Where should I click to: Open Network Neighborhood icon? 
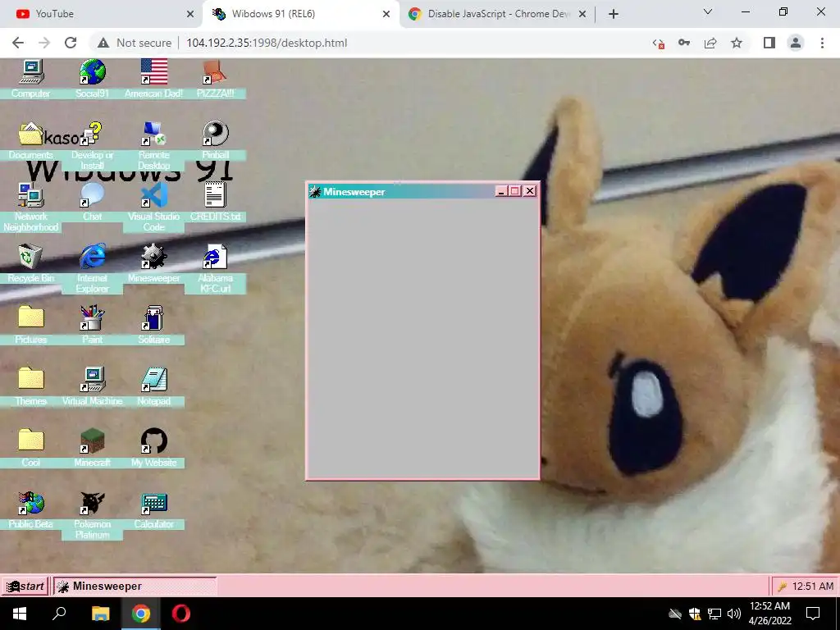[x=31, y=195]
